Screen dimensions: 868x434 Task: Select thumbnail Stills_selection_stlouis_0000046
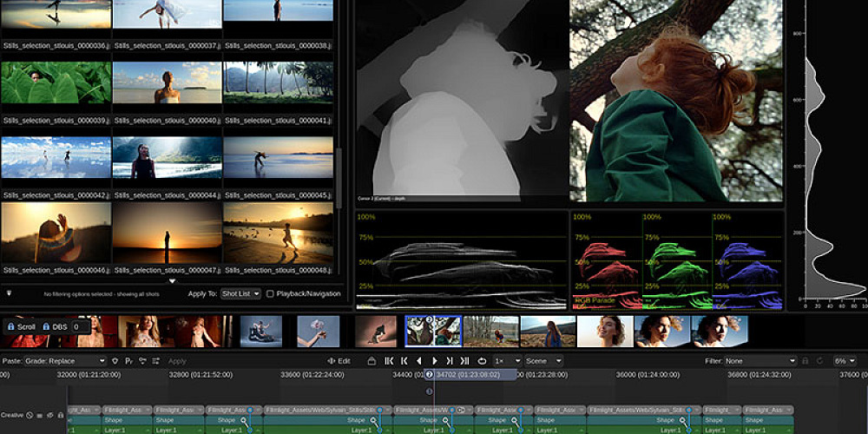point(56,233)
